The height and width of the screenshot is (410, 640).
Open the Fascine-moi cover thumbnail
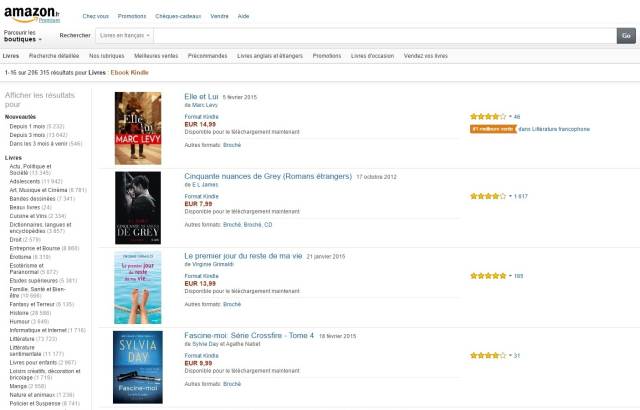[138, 367]
